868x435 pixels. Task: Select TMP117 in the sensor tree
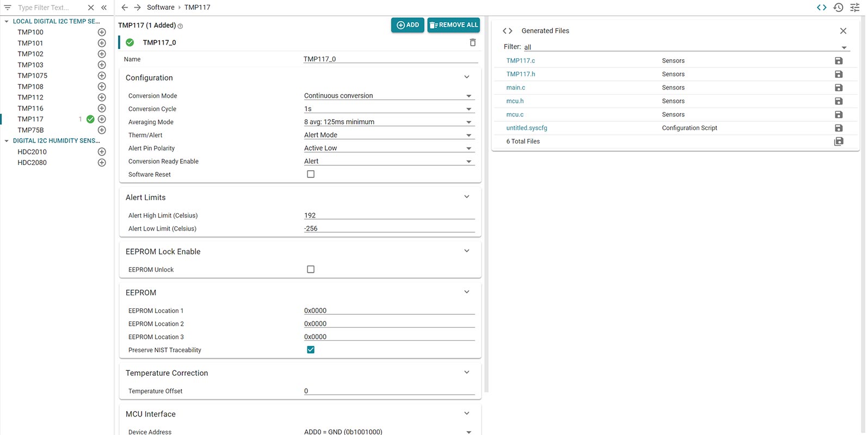30,119
